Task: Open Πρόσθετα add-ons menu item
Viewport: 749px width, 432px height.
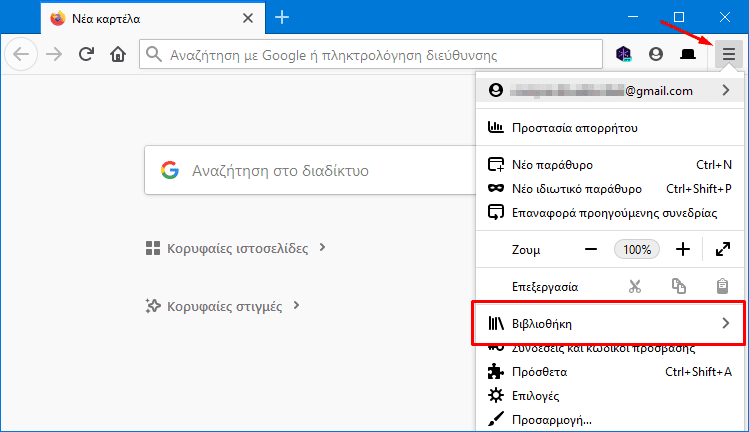Action: coord(610,372)
